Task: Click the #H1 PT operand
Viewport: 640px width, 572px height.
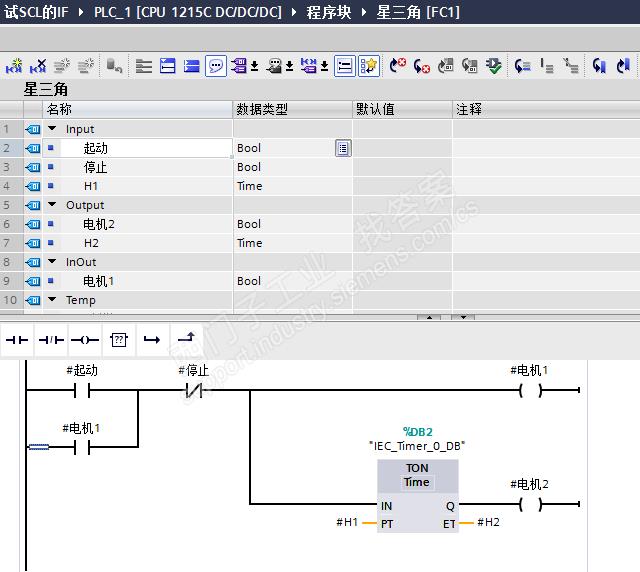Action: (347, 522)
